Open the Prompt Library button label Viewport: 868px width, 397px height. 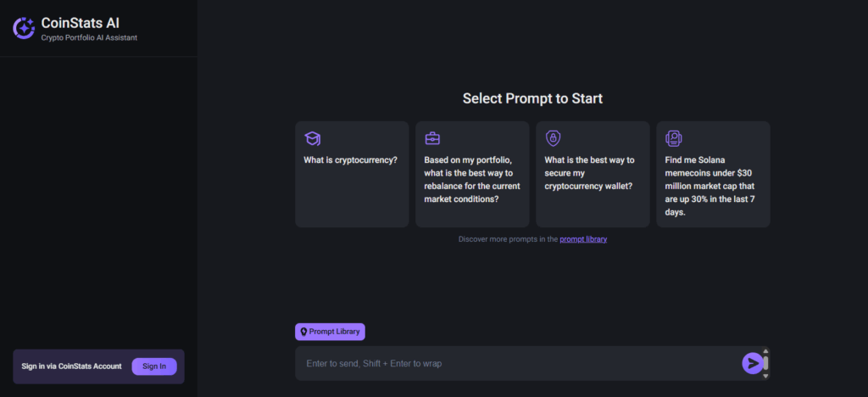(335, 332)
